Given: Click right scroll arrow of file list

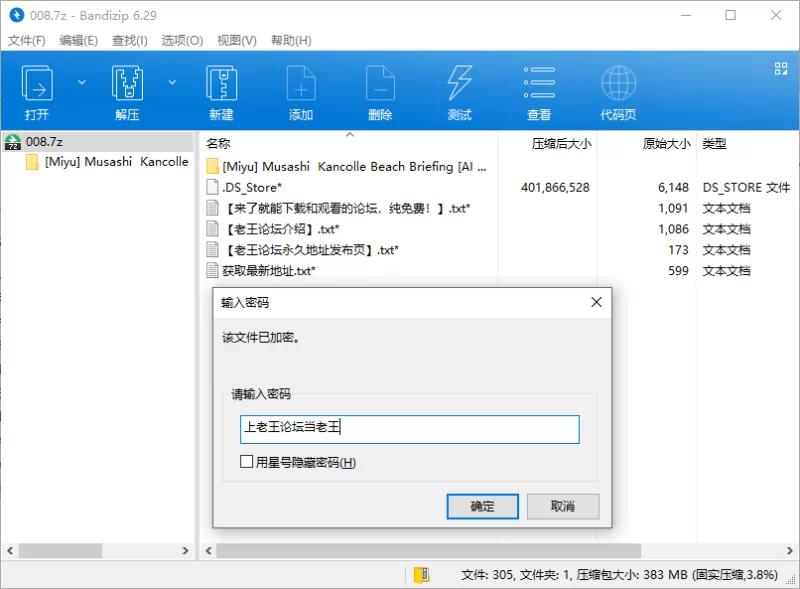Looking at the screenshot, I should 790,551.
